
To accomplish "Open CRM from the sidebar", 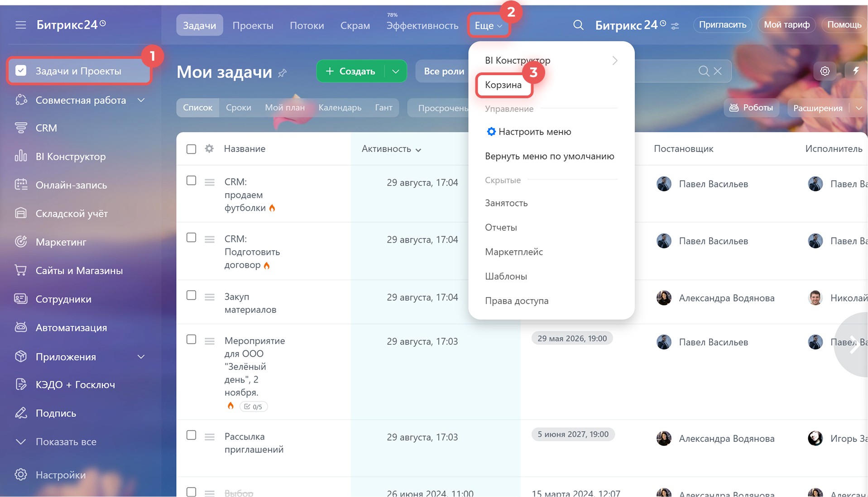I will tap(46, 128).
